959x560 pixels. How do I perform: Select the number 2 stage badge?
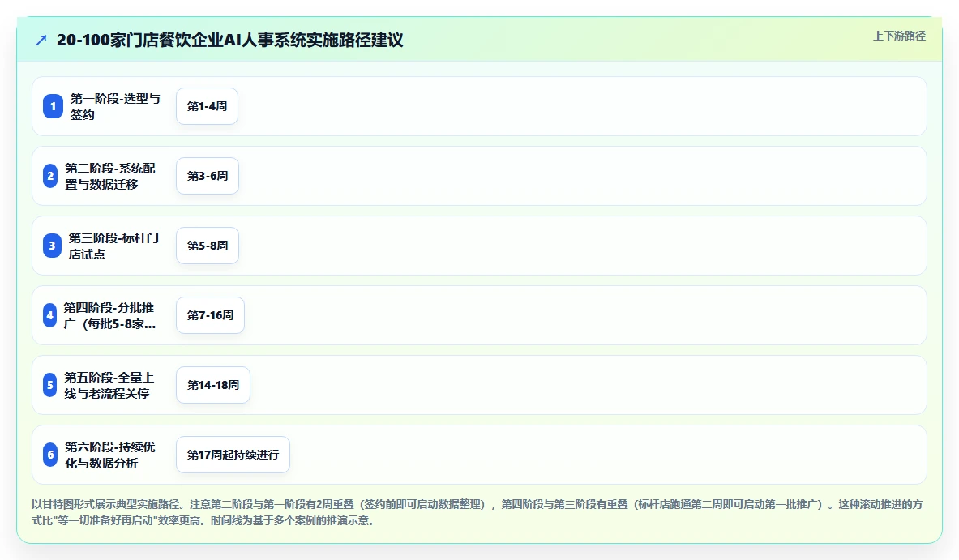[x=50, y=176]
